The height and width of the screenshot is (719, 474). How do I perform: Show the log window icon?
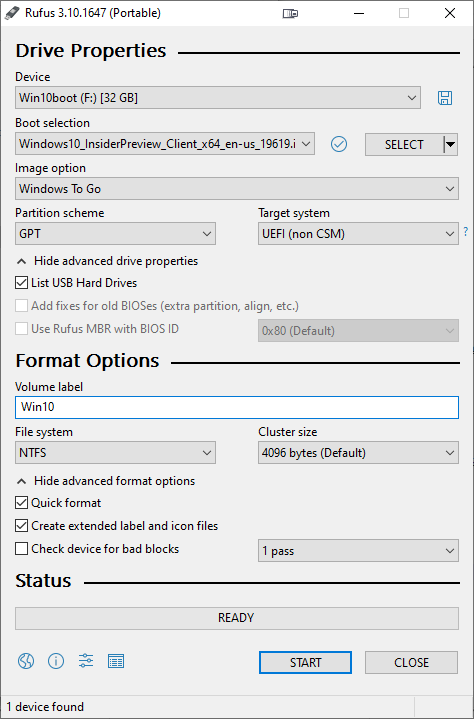click(x=116, y=661)
